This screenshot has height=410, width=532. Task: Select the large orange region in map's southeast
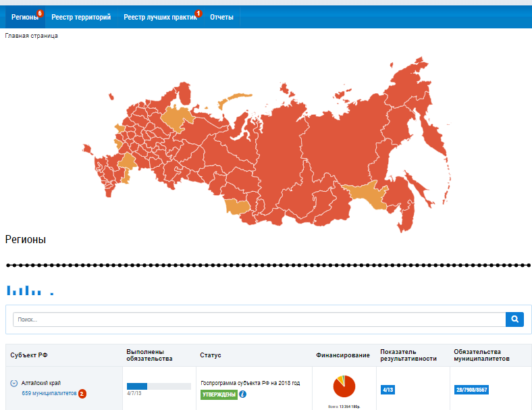coord(363,197)
